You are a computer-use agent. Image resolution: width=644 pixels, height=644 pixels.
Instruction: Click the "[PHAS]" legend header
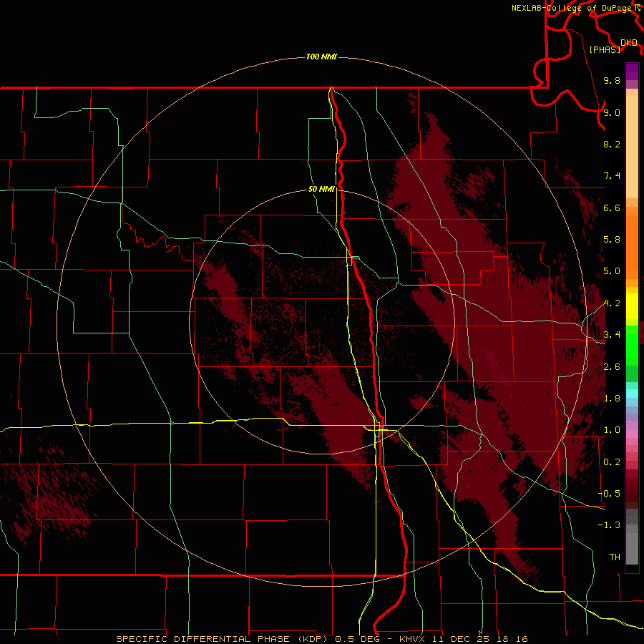pyautogui.click(x=605, y=49)
